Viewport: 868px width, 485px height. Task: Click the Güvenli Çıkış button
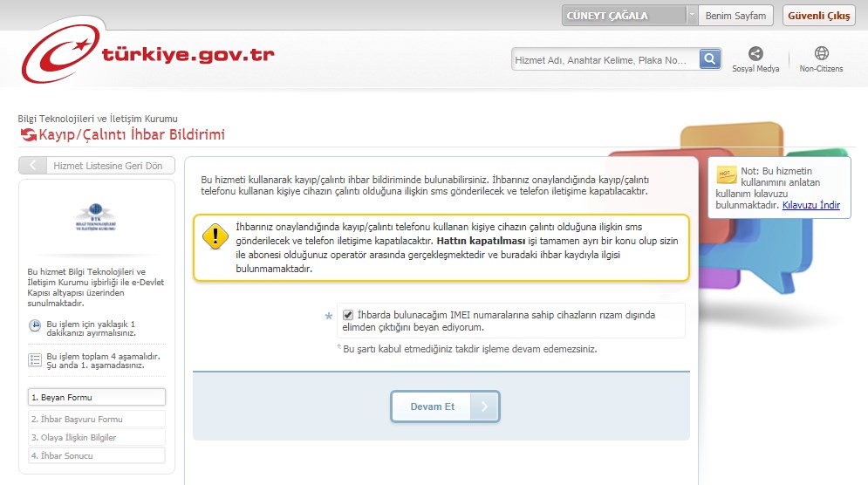pyautogui.click(x=819, y=16)
